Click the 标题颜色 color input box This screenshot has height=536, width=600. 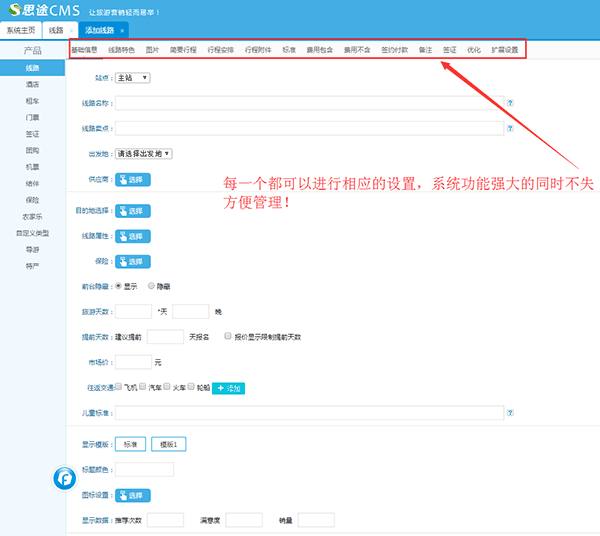(x=145, y=469)
